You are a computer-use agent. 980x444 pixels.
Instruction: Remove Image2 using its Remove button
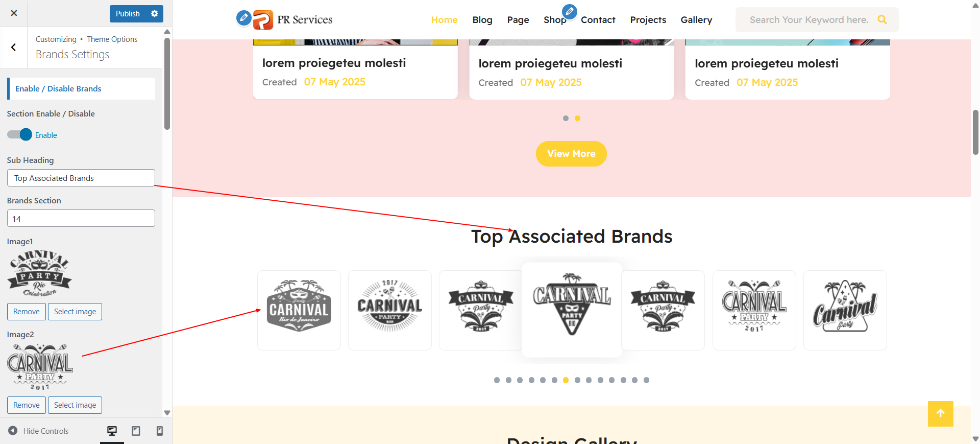(x=27, y=405)
